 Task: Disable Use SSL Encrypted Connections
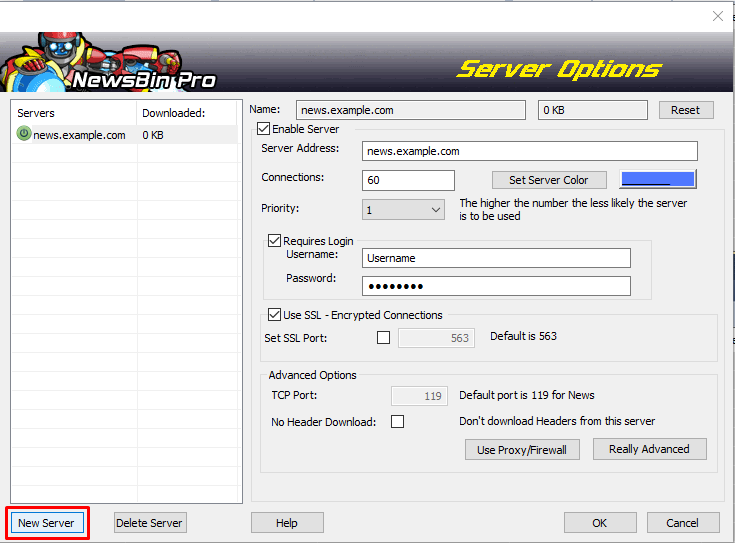click(274, 314)
